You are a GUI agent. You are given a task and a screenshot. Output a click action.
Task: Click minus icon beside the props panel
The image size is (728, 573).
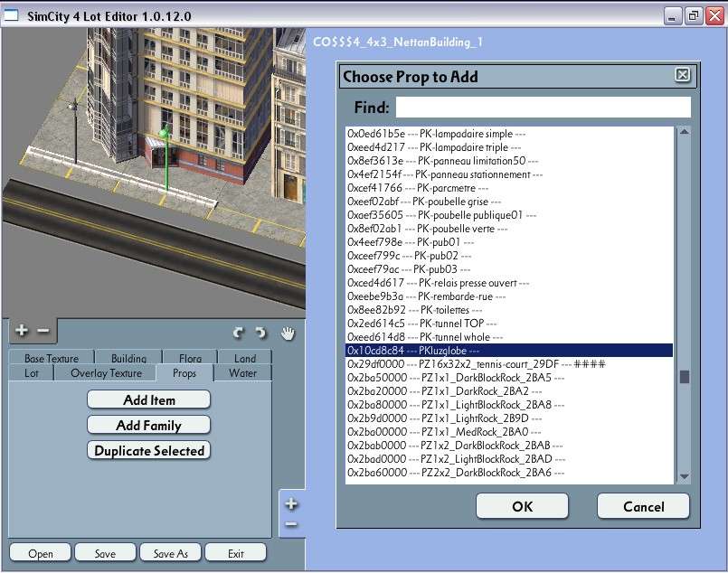point(291,524)
